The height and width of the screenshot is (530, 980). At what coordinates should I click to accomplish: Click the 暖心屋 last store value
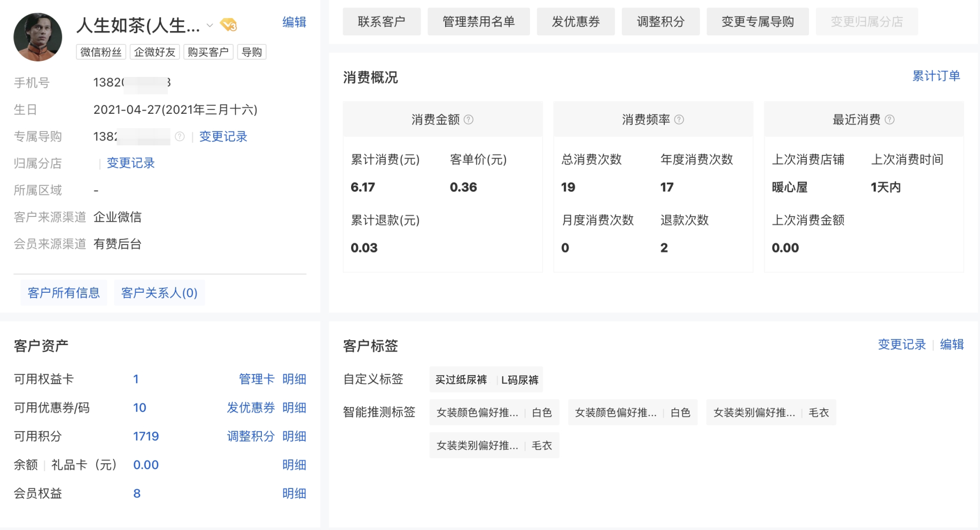pos(790,188)
